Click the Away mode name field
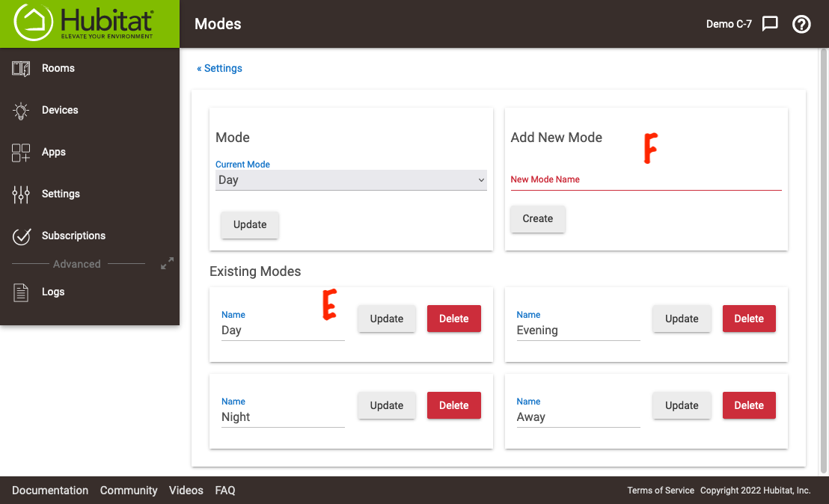 click(x=578, y=417)
